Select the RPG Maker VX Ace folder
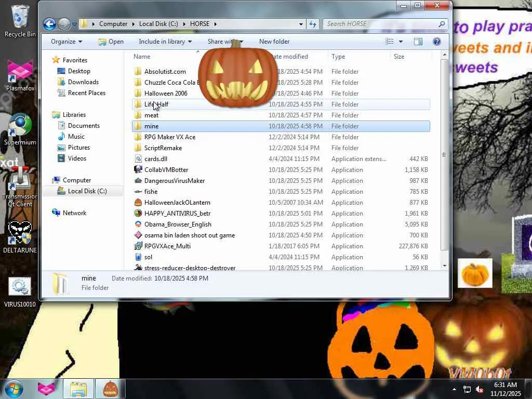 (170, 137)
